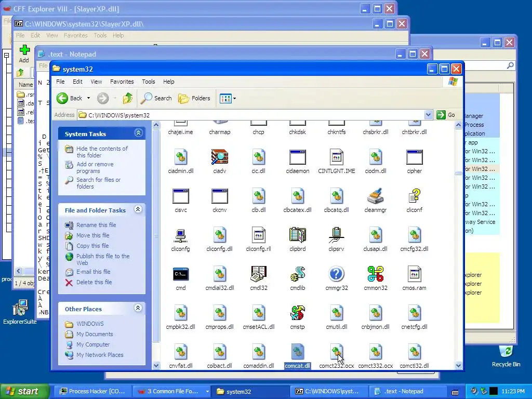Select the cidaemon application icon

pyautogui.click(x=298, y=157)
